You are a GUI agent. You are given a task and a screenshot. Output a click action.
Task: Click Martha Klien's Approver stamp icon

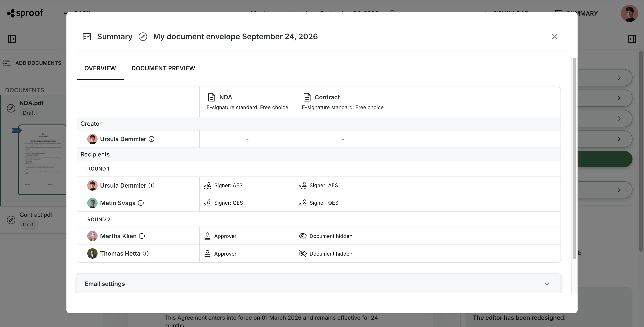207,236
